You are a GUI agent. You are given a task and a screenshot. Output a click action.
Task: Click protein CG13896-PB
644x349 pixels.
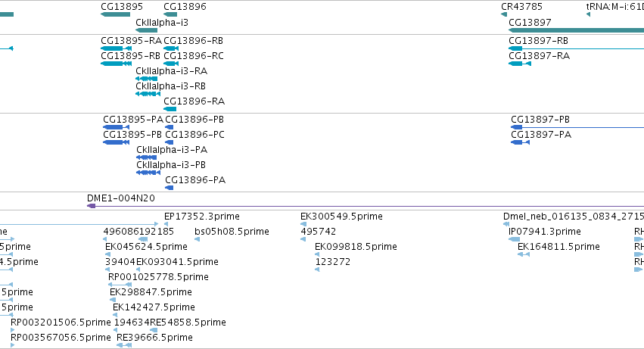(x=194, y=120)
